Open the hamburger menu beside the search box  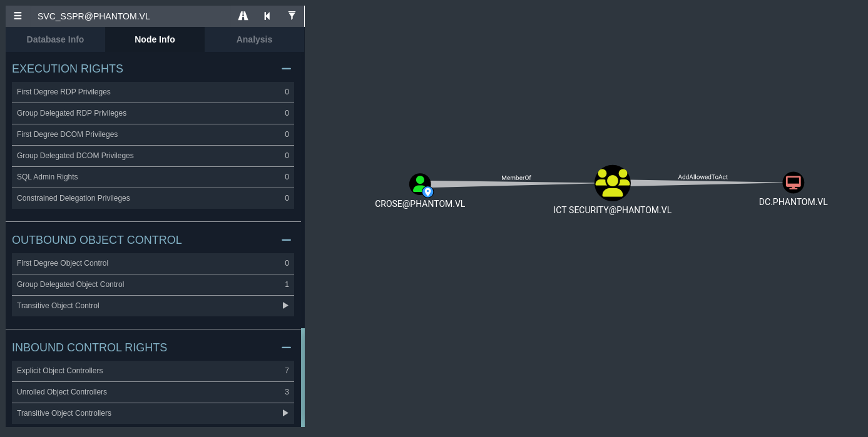18,16
